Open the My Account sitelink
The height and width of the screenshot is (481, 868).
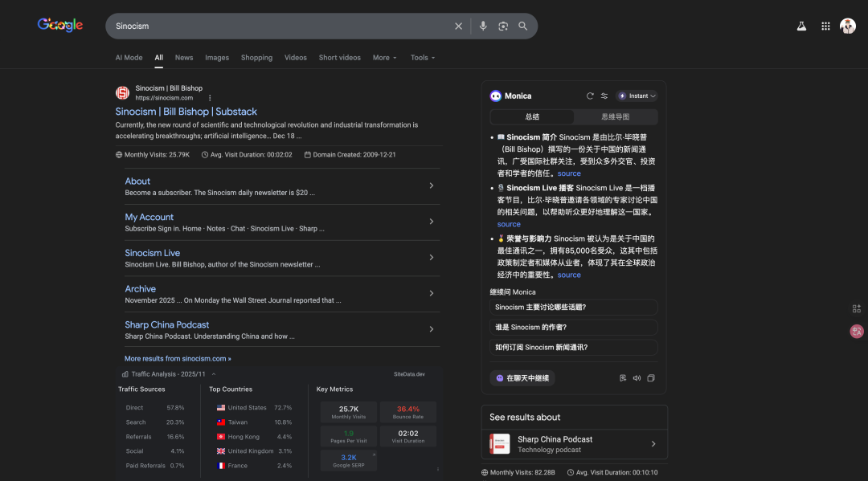pyautogui.click(x=149, y=218)
